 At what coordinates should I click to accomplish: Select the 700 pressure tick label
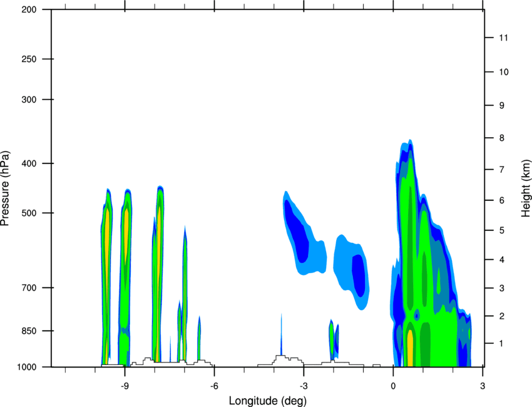coord(29,287)
